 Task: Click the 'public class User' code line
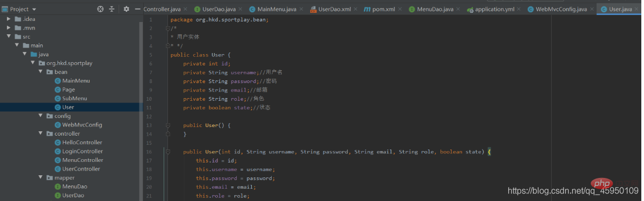point(201,55)
